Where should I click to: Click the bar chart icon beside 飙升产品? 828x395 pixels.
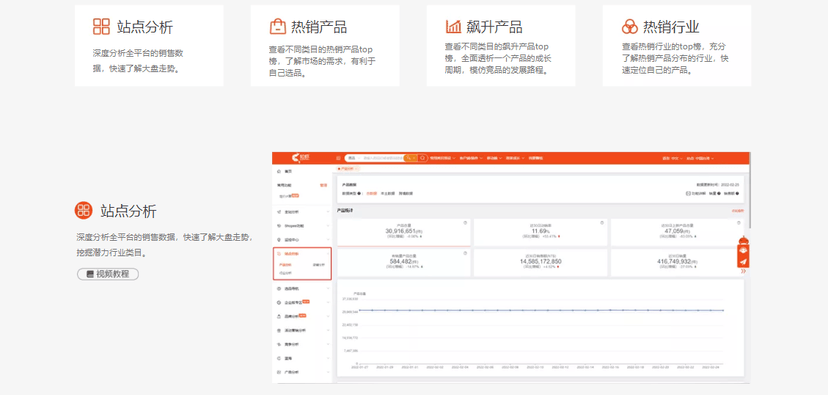point(453,26)
